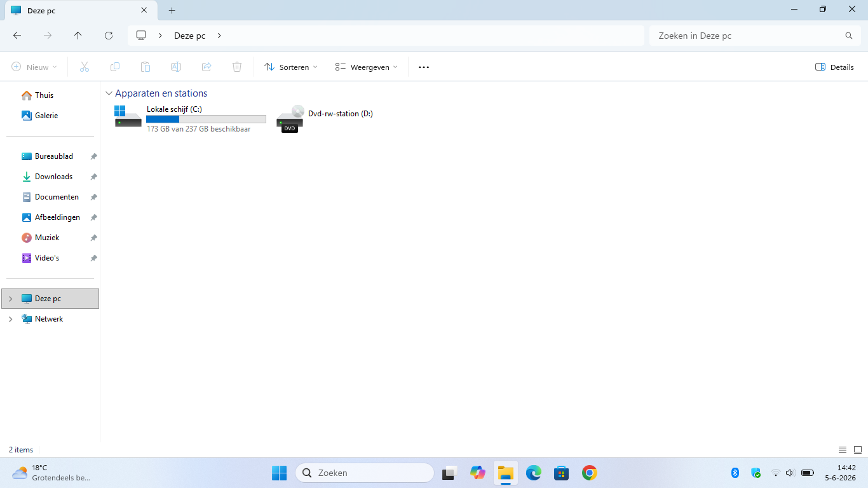868x488 pixels.
Task: Open Task View on the taskbar
Action: 451,473
